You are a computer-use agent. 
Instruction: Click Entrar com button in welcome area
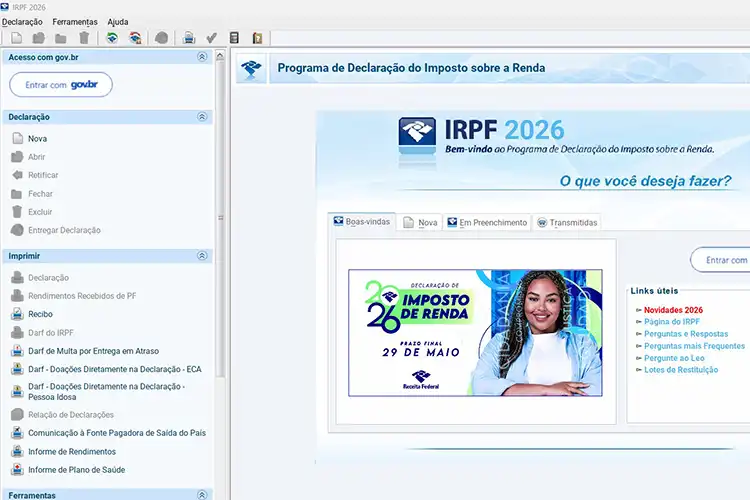[720, 260]
